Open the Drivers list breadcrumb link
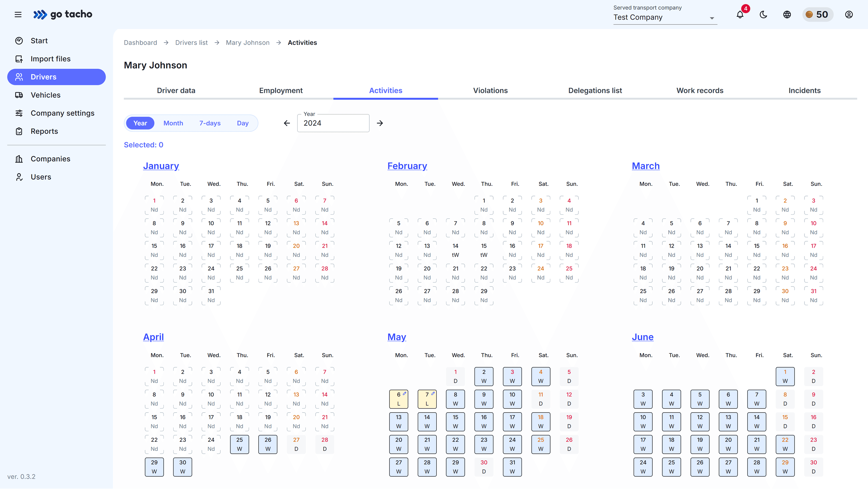868x489 pixels. (191, 43)
